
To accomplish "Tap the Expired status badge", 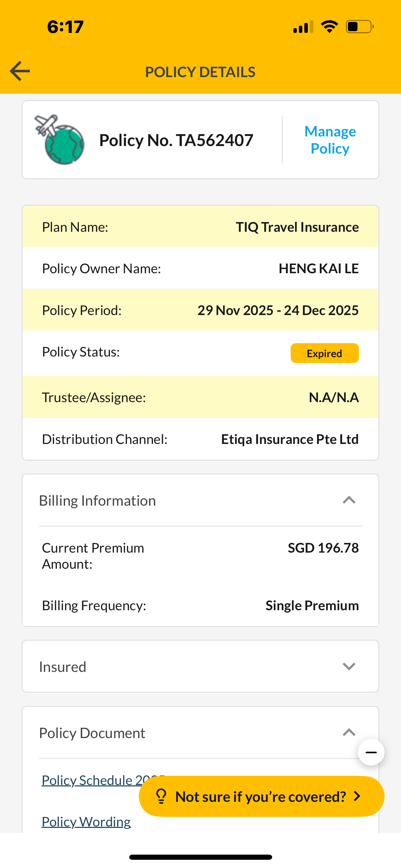I will pyautogui.click(x=324, y=353).
